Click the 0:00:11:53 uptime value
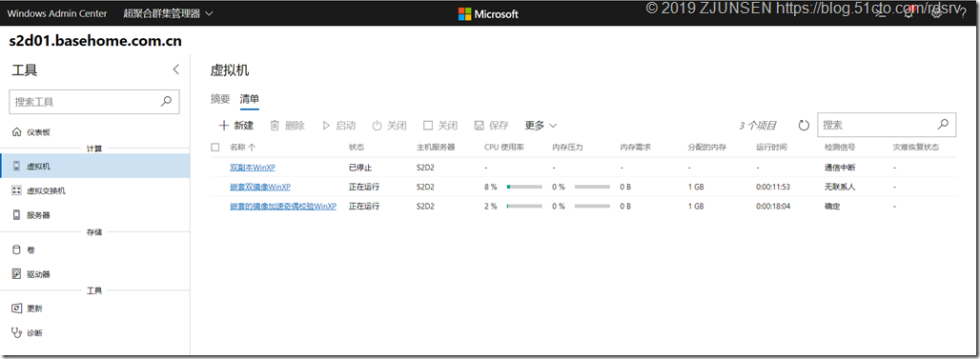Screen dimensions: 980x359 pos(773,187)
